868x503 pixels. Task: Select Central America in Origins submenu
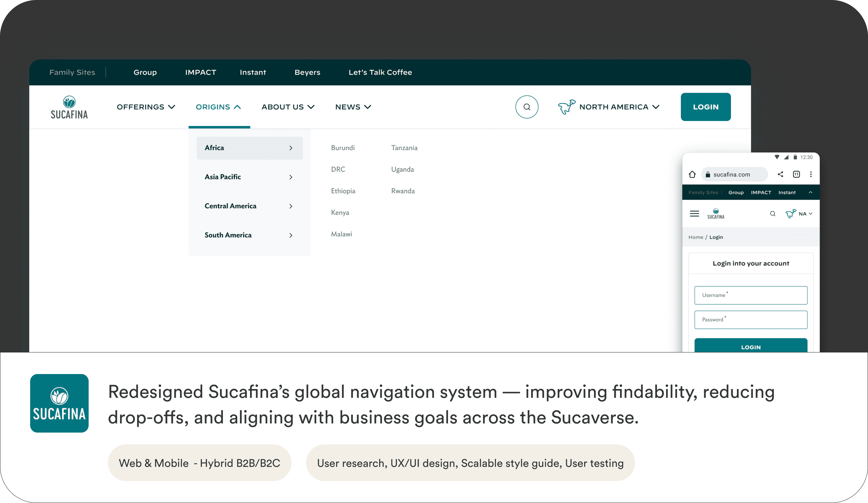(x=249, y=206)
